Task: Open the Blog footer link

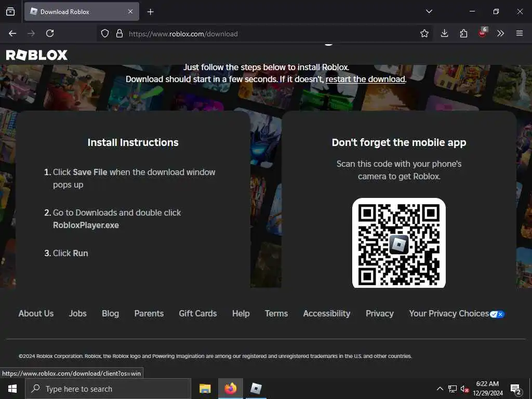Action: [110, 313]
